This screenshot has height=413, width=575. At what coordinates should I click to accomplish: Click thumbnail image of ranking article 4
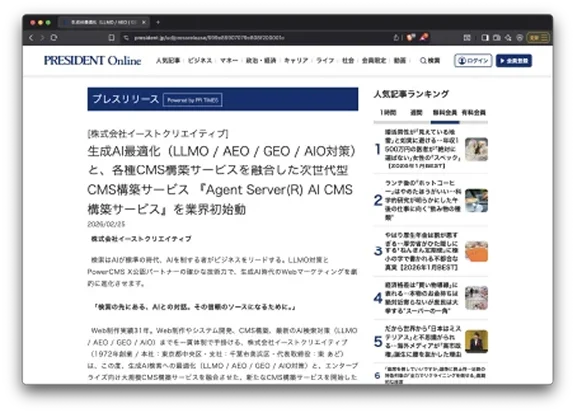pyautogui.click(x=476, y=298)
